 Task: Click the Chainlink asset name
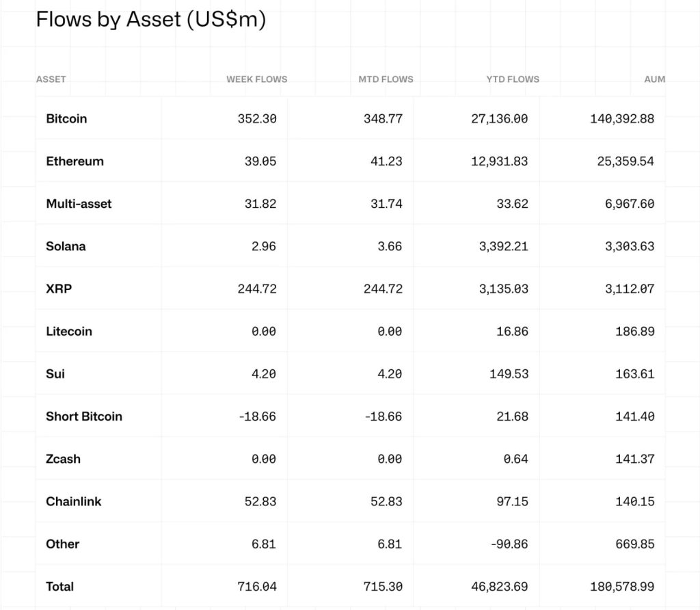tap(73, 501)
